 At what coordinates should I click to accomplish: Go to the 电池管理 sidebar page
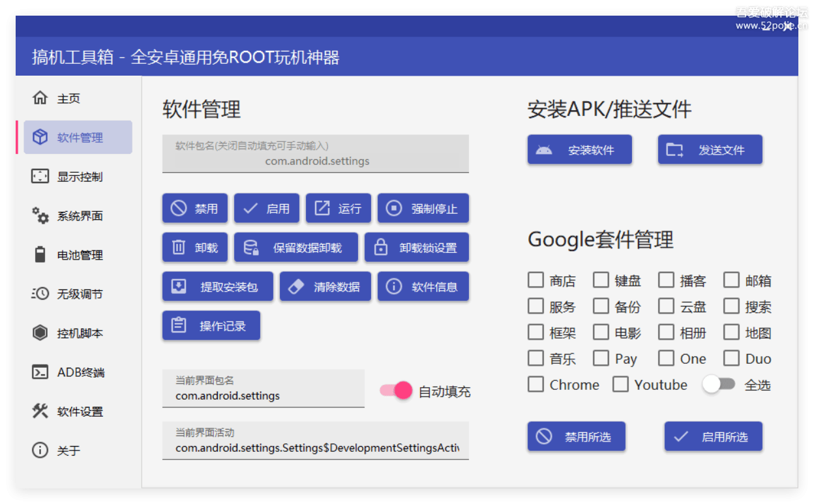78,255
